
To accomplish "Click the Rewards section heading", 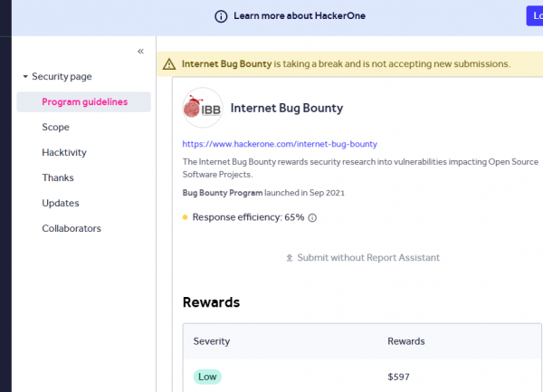I will click(x=211, y=302).
